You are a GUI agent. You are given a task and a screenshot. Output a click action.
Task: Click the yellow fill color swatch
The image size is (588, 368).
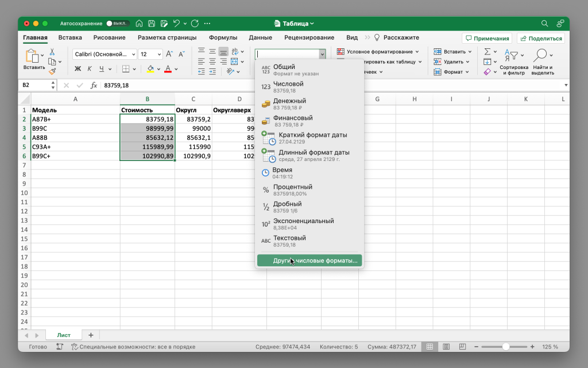pyautogui.click(x=150, y=69)
